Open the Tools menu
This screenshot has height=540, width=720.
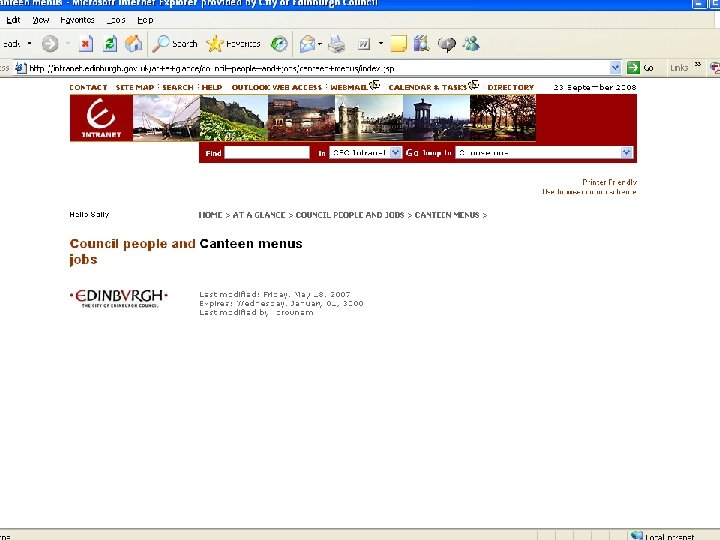(x=116, y=20)
